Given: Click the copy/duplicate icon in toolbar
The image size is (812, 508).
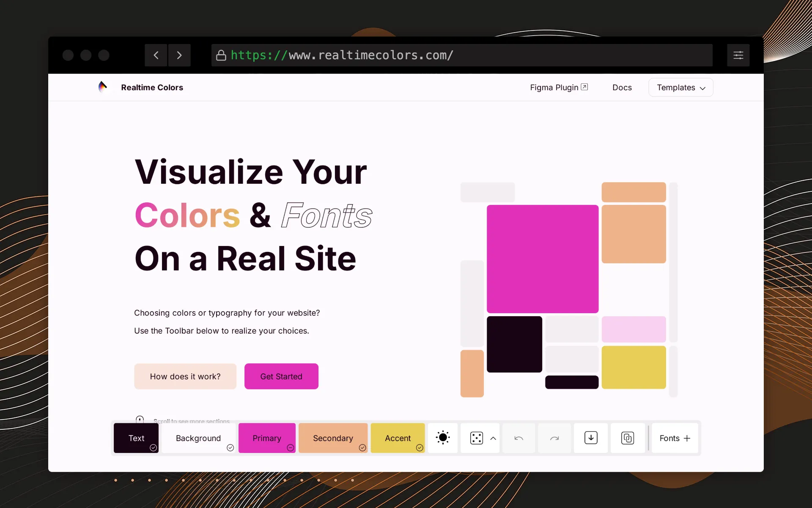Looking at the screenshot, I should [x=627, y=438].
